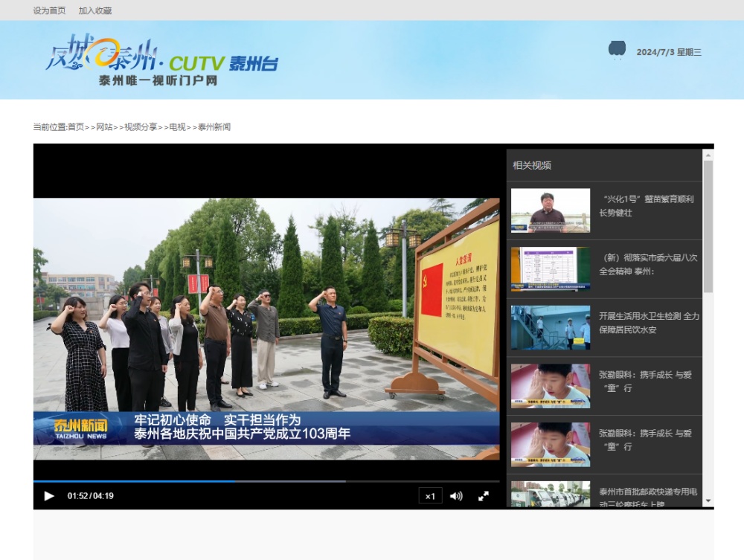Click the related videos scrollbar up arrow
This screenshot has width=744, height=560.
pyautogui.click(x=708, y=155)
